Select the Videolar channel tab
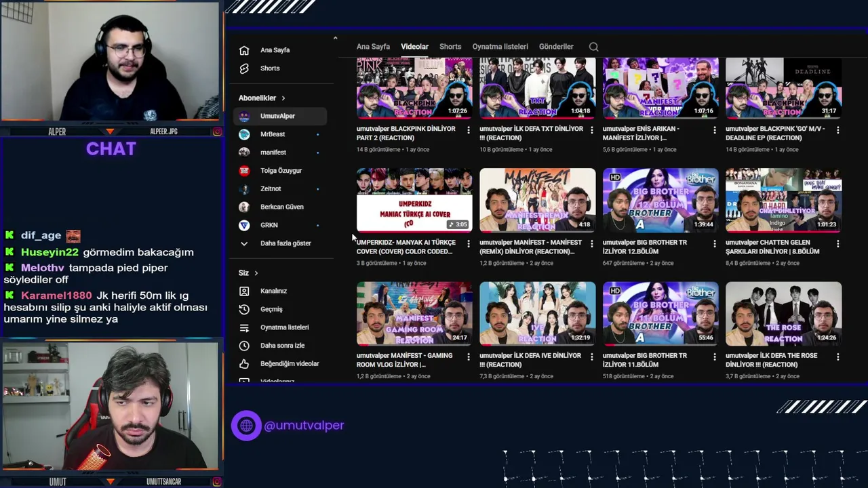The height and width of the screenshot is (488, 868). pos(414,47)
